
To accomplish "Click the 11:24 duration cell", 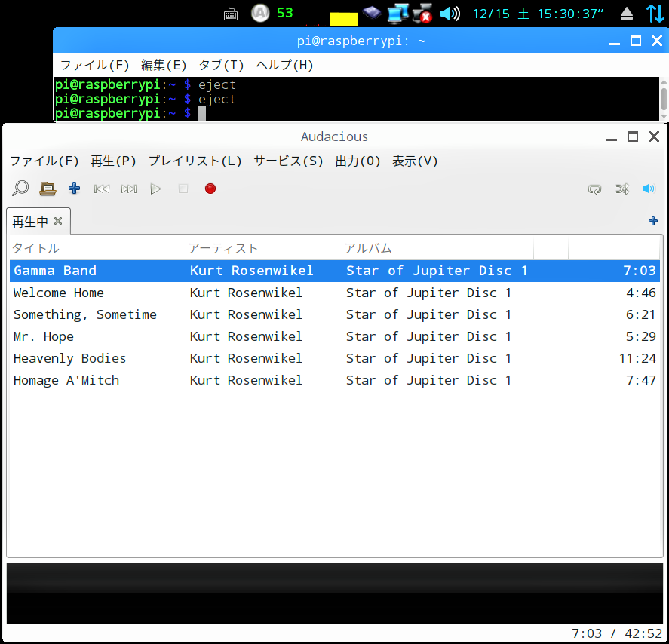I will pyautogui.click(x=637, y=358).
